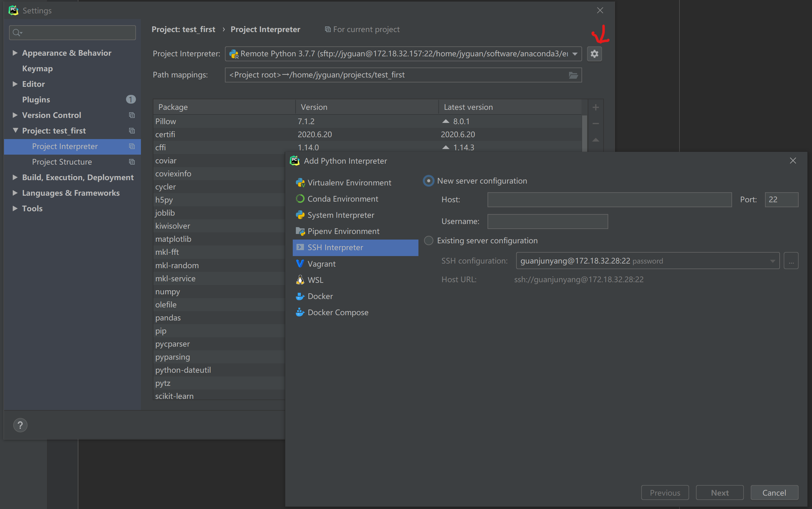Install a new package with the plus icon

pyautogui.click(x=595, y=107)
